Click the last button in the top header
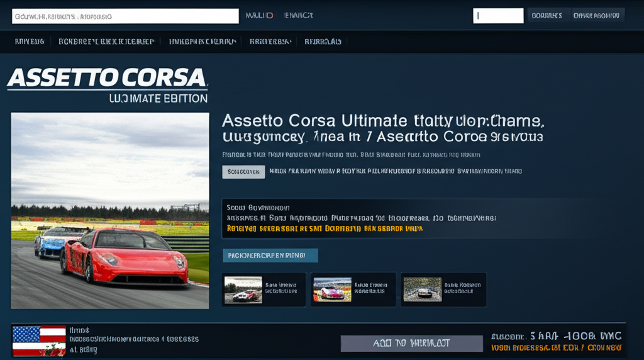The width and height of the screenshot is (644, 360). 596,16
